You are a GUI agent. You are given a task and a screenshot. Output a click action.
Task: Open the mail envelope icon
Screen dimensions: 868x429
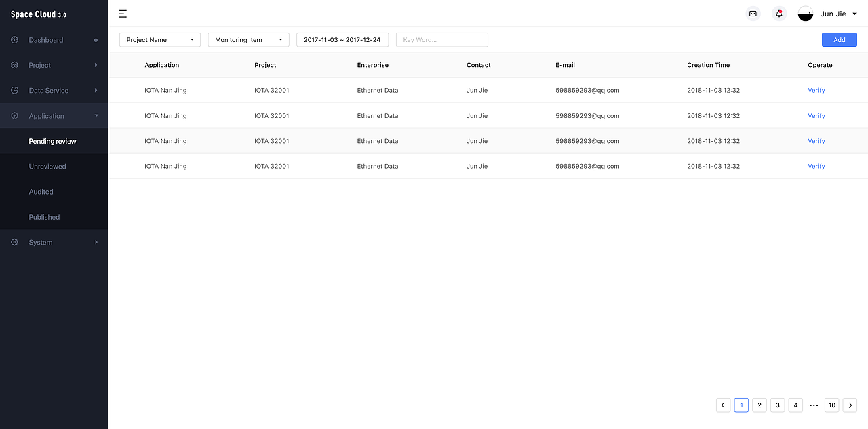pos(753,14)
